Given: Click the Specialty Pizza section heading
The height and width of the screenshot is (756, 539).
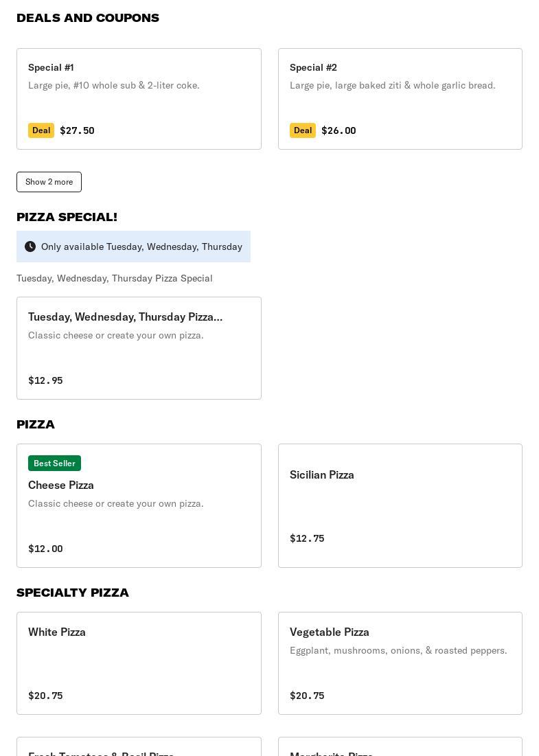Looking at the screenshot, I should (73, 593).
